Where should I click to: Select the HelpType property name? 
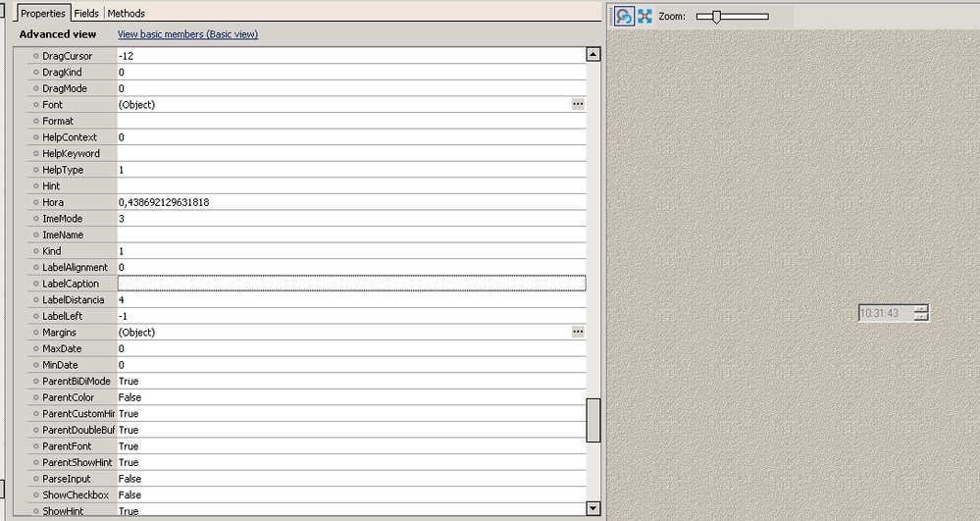(x=63, y=170)
